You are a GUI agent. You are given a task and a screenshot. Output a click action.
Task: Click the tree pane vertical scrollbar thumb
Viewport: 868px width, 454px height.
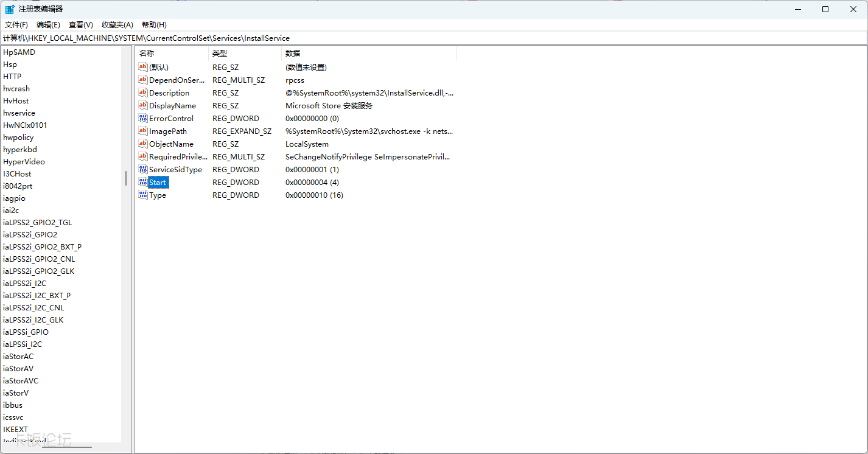click(x=126, y=178)
